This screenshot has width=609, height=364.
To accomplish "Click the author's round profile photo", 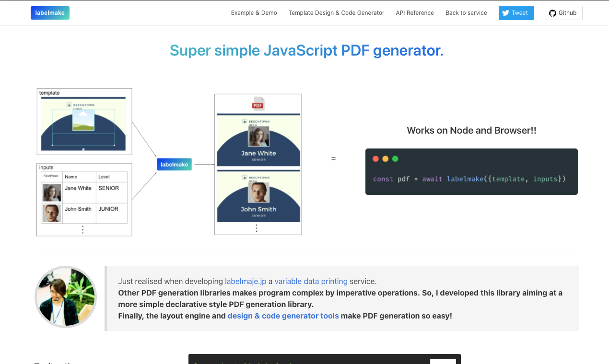I will point(66,297).
